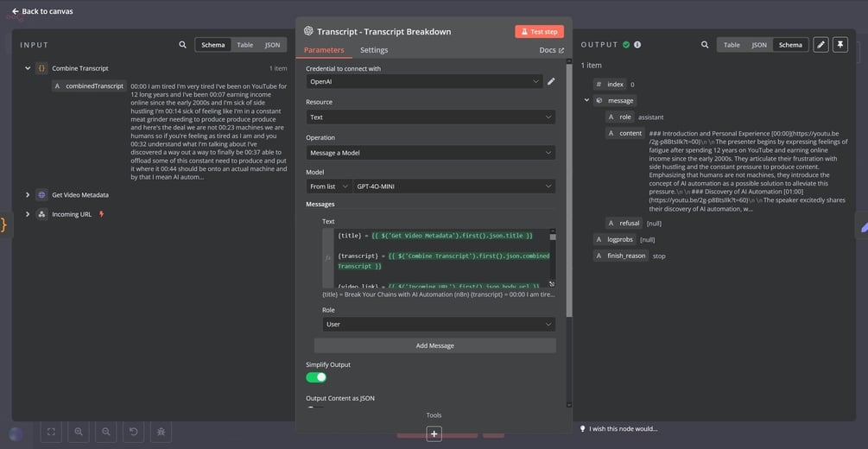Pin the output data with pin button
This screenshot has height=449, width=868.
click(x=840, y=45)
